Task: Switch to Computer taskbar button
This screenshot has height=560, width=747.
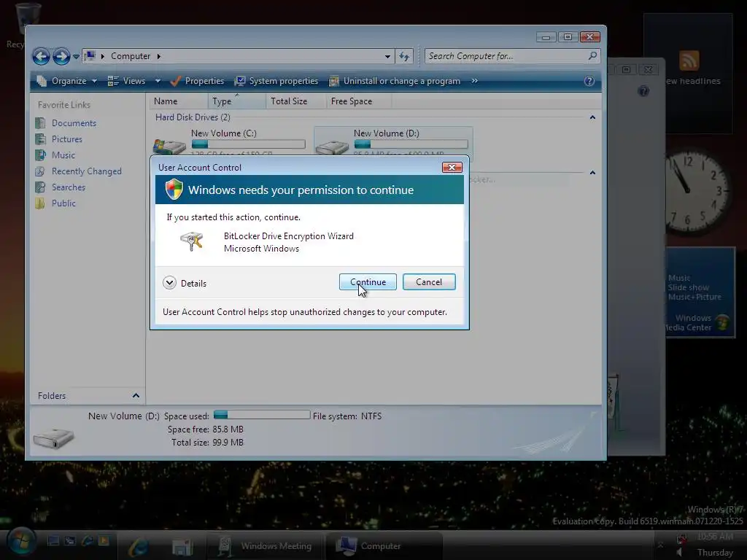Action: coord(383,545)
